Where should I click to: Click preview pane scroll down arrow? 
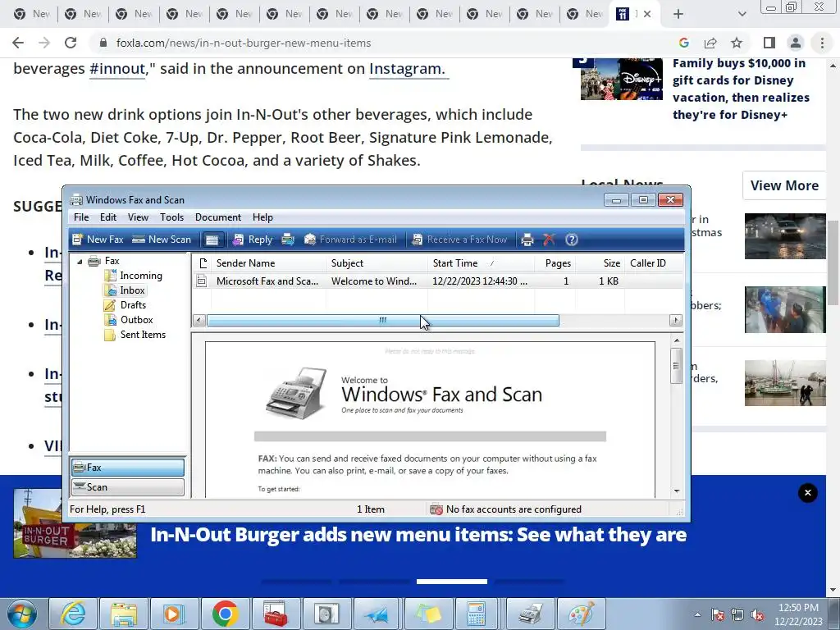point(677,491)
